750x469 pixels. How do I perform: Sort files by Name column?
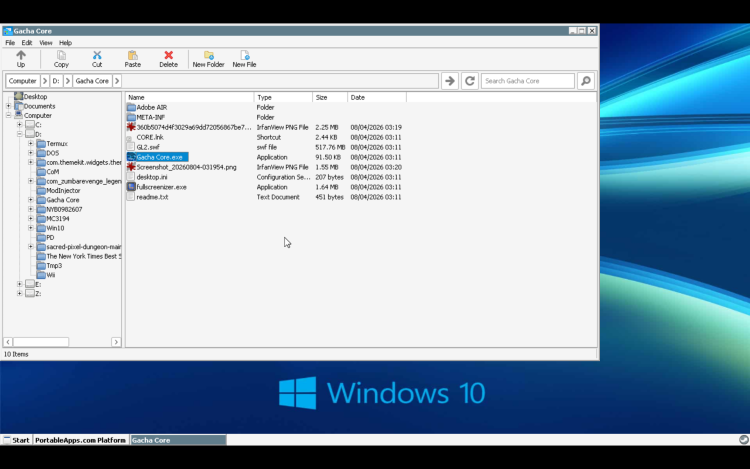pyautogui.click(x=189, y=97)
